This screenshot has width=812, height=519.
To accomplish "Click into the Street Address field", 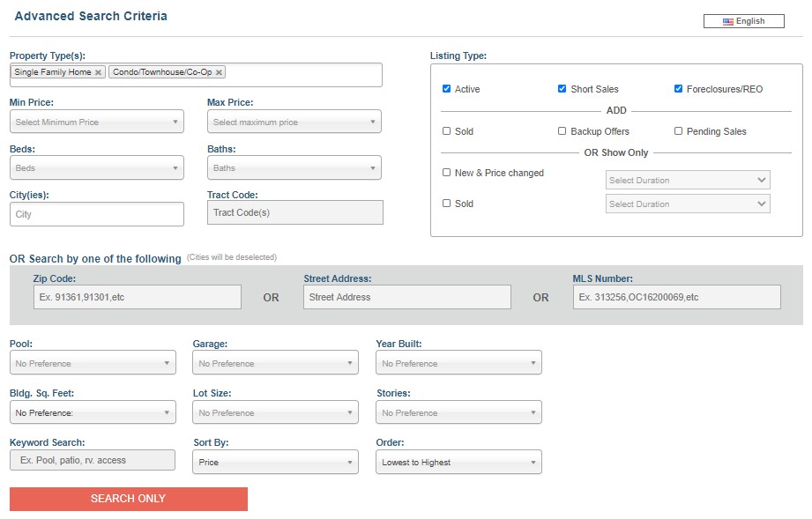I will [x=406, y=297].
